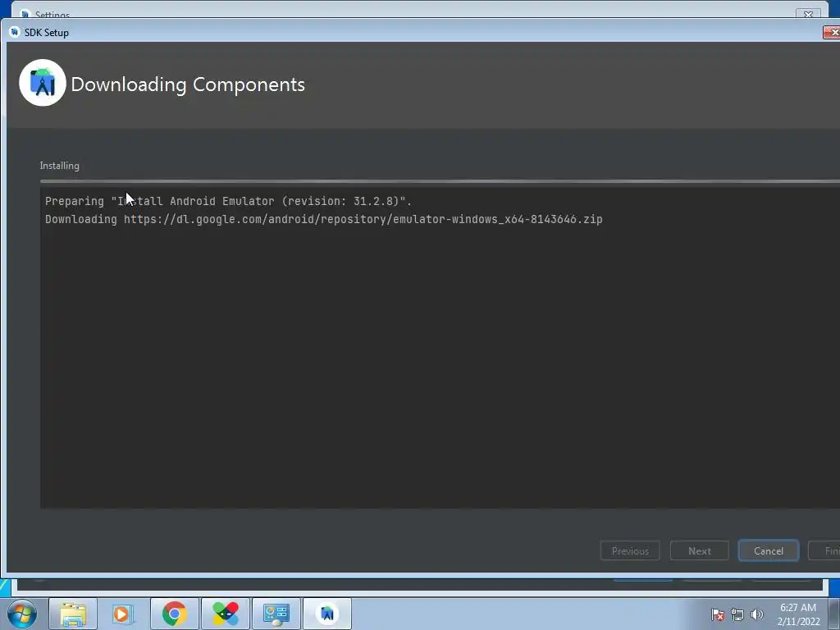Click the SDK Setup title bar icon
Viewport: 840px width, 630px height.
click(x=15, y=32)
